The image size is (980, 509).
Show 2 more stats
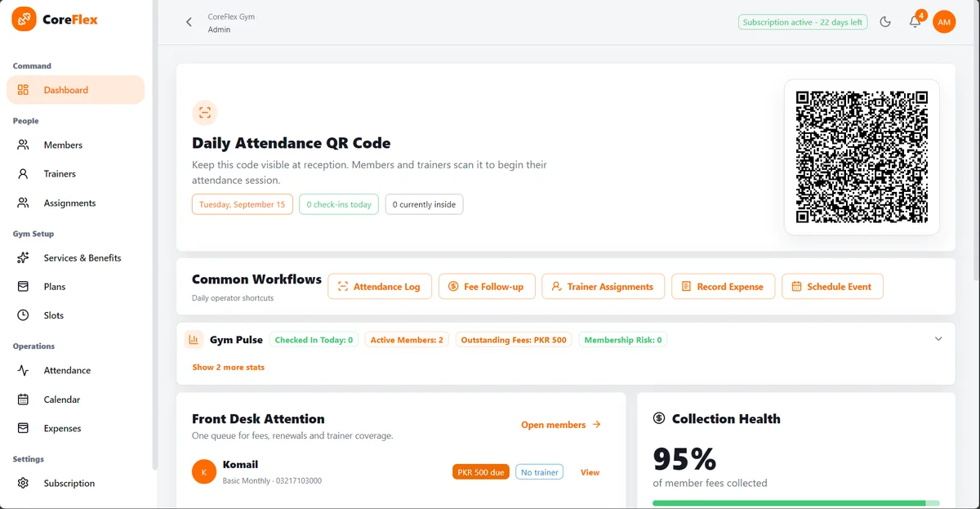(228, 368)
